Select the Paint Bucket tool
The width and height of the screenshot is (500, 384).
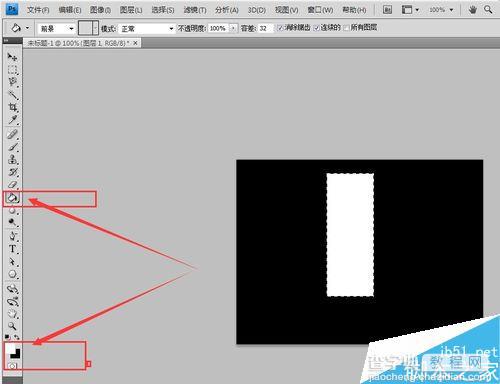12,198
